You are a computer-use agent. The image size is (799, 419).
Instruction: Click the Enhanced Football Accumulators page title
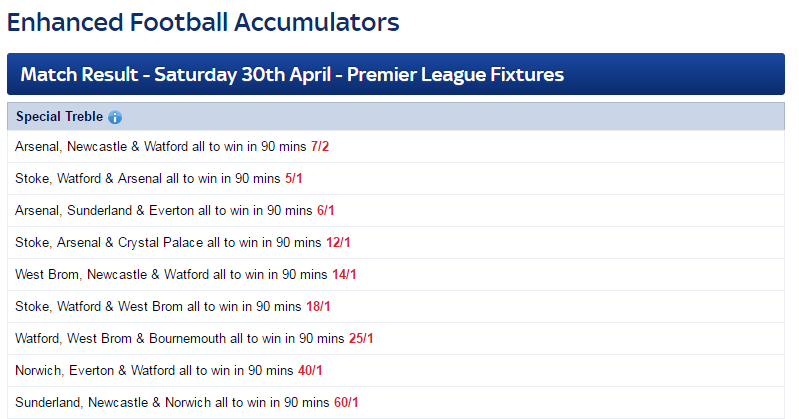coord(203,22)
